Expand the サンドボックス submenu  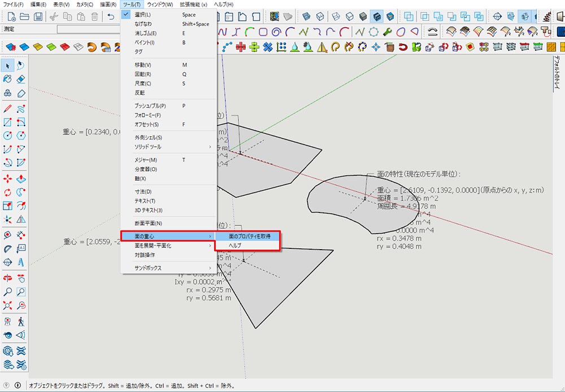point(168,268)
